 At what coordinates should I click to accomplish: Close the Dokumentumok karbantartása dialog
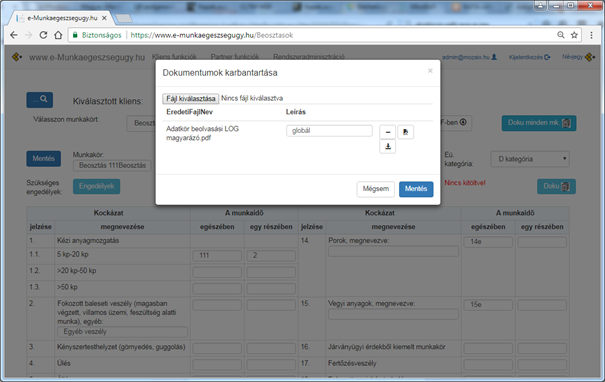[x=430, y=71]
